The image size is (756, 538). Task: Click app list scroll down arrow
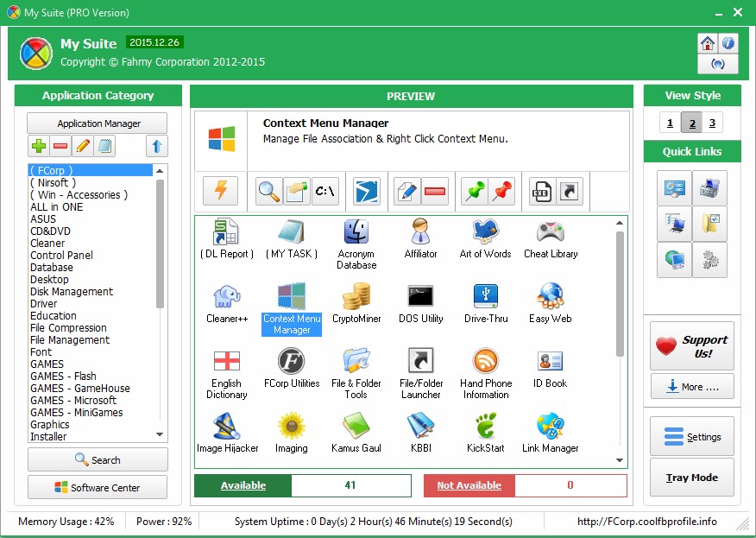[620, 459]
